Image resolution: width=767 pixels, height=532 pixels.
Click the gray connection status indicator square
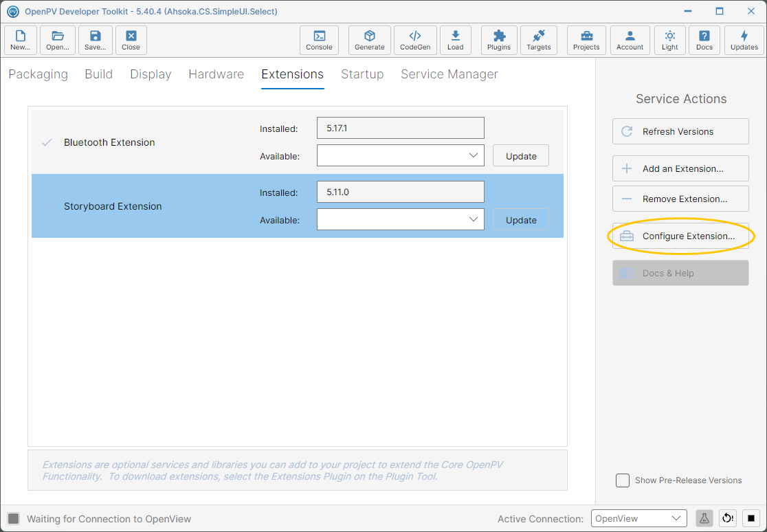[14, 519]
